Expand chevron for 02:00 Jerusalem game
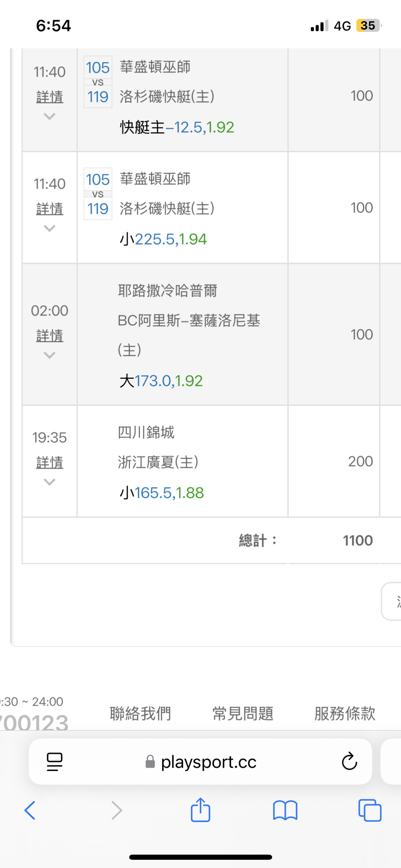The width and height of the screenshot is (401, 868). 49,355
